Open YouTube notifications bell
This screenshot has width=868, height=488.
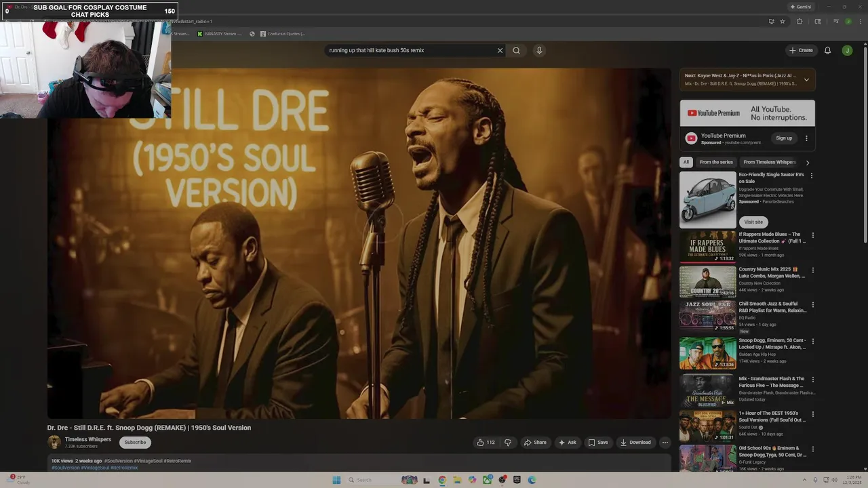coord(827,50)
